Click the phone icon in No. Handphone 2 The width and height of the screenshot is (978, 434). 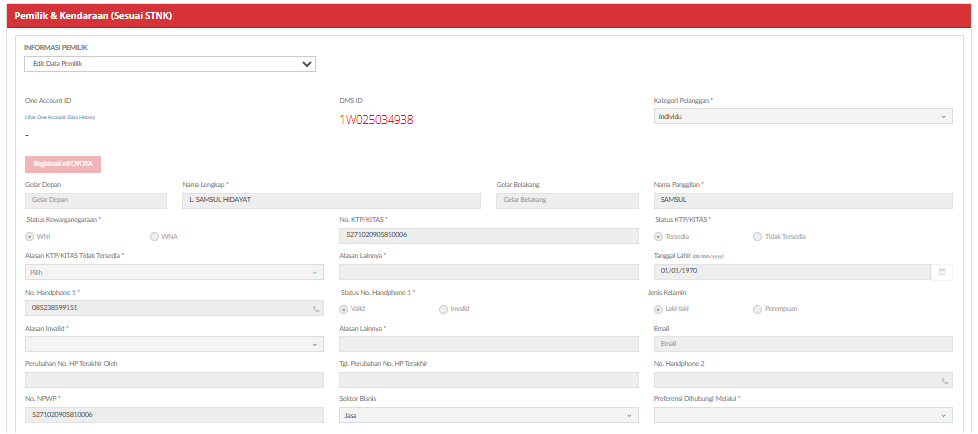coord(944,380)
